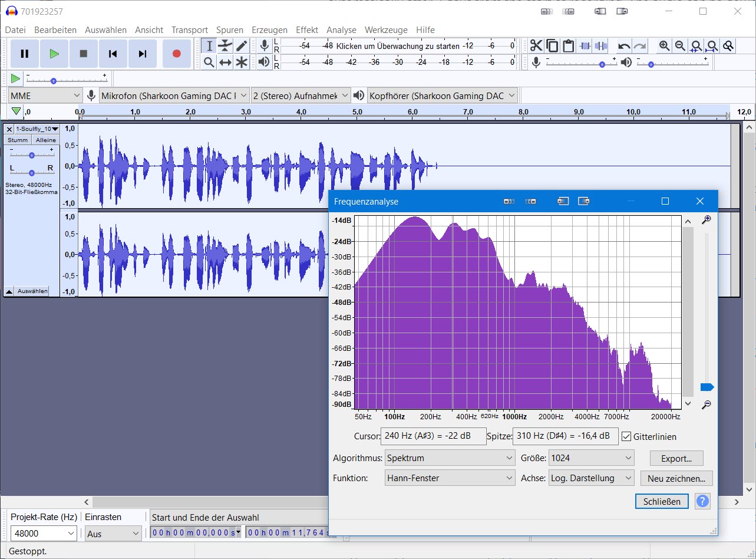Image resolution: width=756 pixels, height=559 pixels.
Task: Open the MME audio host dropdown
Action: 45,96
